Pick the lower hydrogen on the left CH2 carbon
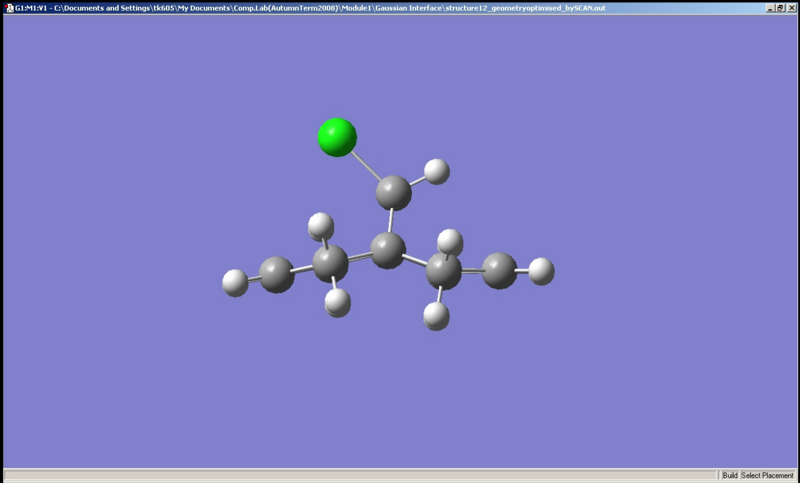This screenshot has height=483, width=800. tap(338, 302)
